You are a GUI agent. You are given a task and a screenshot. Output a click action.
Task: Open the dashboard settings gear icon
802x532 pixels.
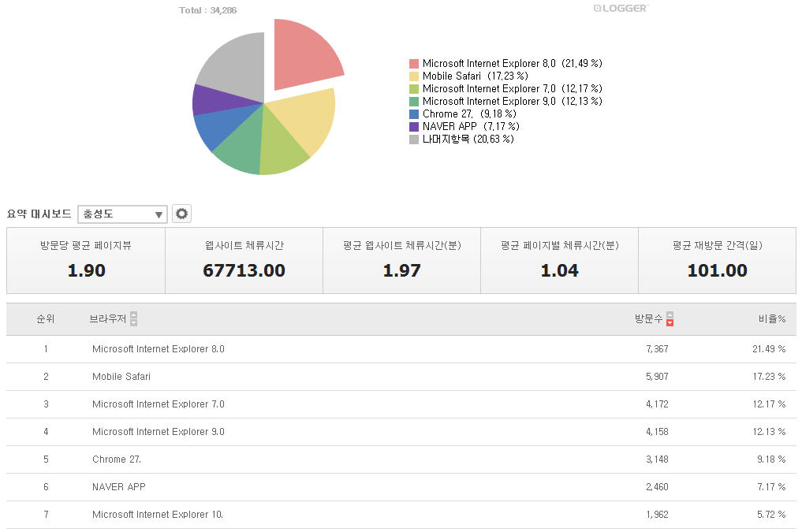coord(182,214)
